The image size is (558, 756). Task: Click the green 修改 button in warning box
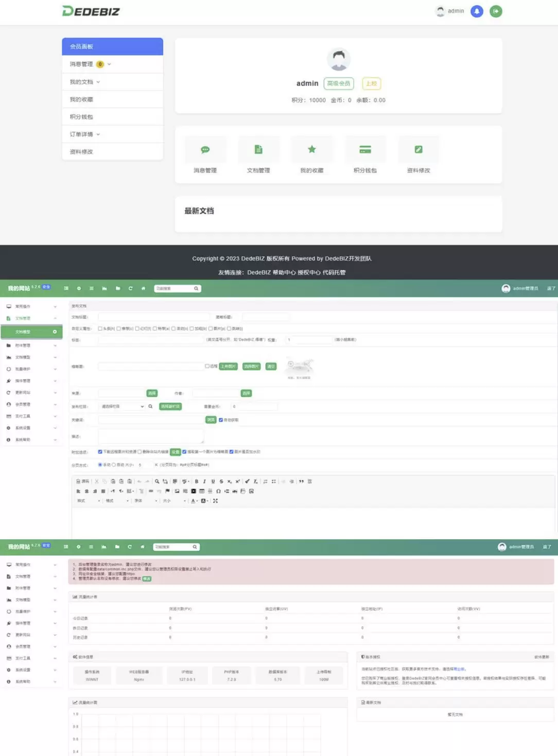(147, 579)
